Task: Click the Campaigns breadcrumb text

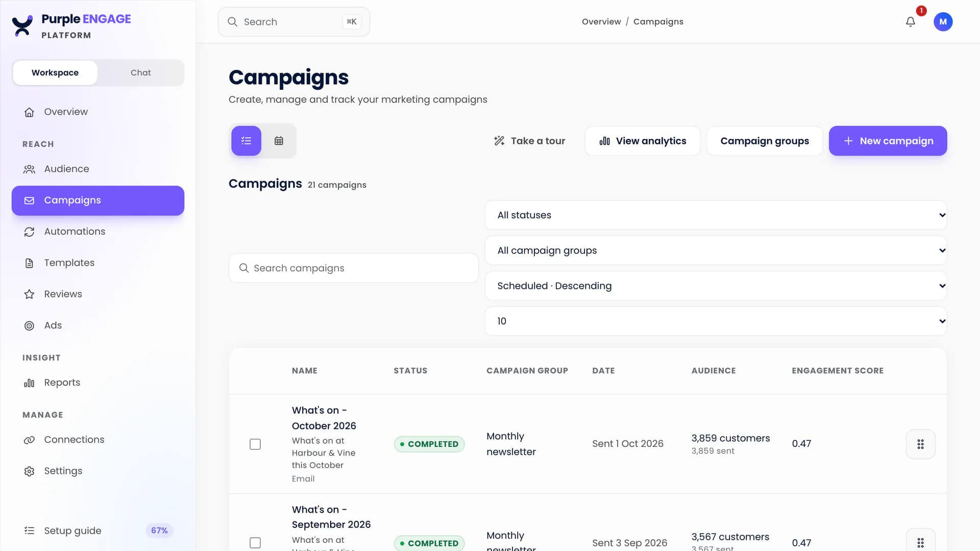Action: click(x=658, y=21)
